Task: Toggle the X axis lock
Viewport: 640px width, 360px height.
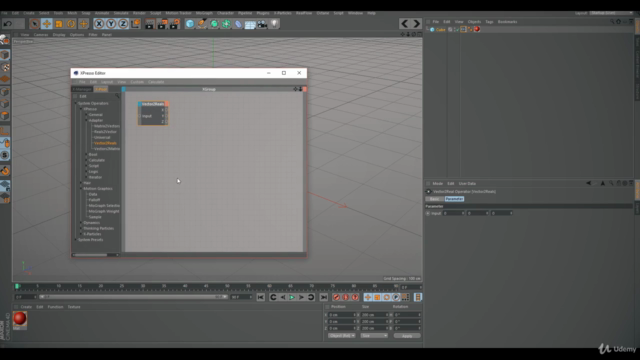Action: point(99,24)
